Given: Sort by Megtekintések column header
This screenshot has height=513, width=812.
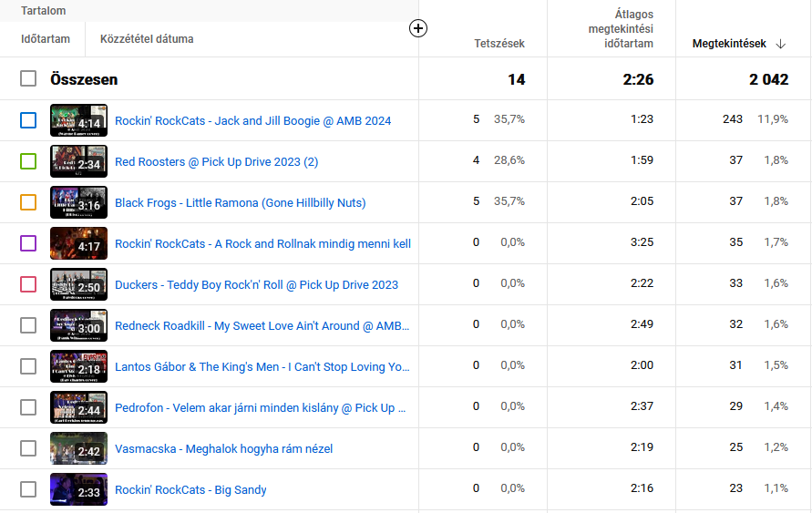Looking at the screenshot, I should (729, 44).
